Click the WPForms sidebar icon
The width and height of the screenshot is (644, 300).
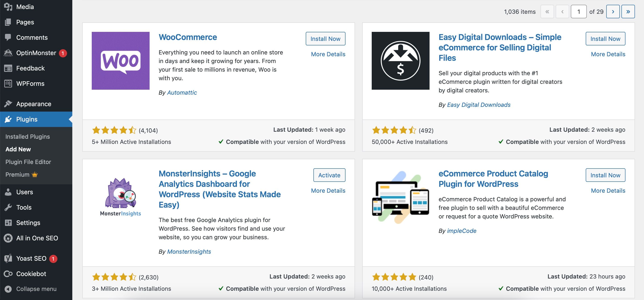[x=8, y=84]
